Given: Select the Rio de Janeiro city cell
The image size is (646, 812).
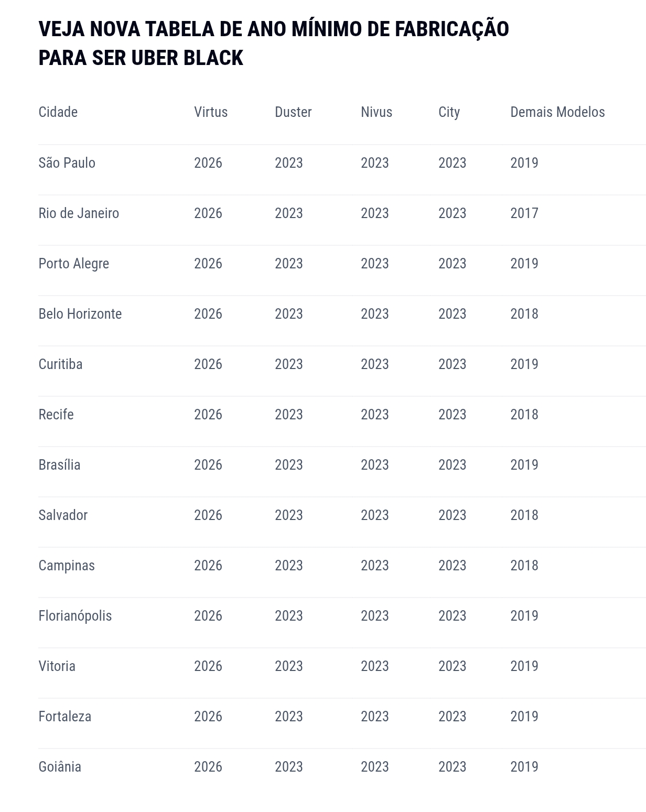Looking at the screenshot, I should tap(79, 213).
